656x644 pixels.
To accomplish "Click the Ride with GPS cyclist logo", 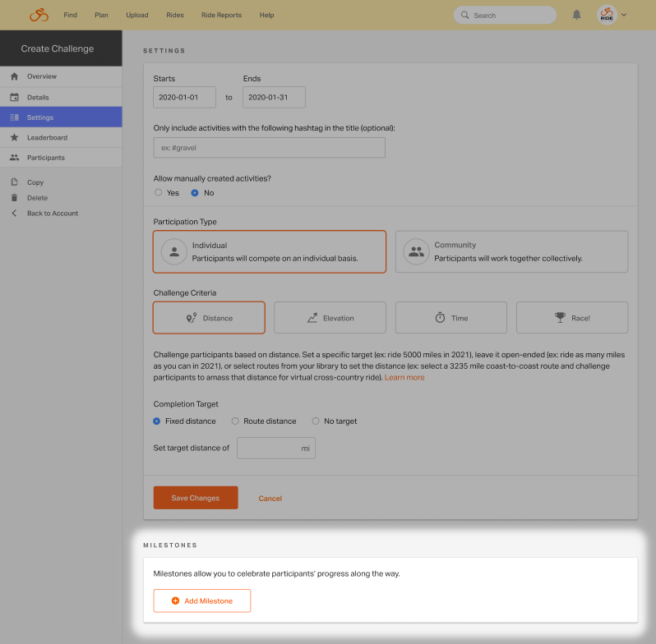I will pyautogui.click(x=39, y=15).
